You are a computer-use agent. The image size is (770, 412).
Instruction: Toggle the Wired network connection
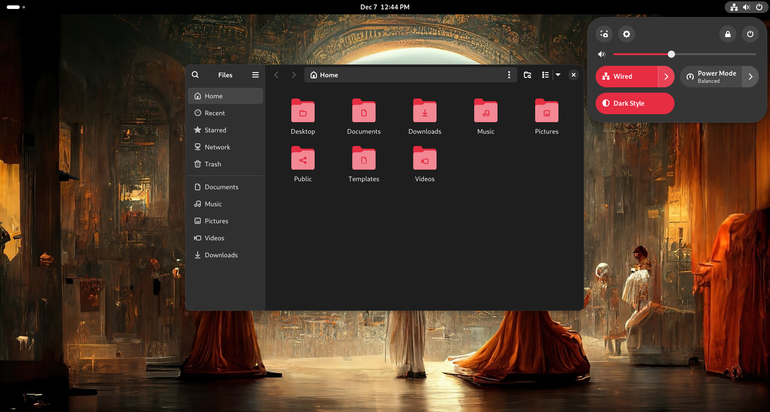tap(627, 77)
